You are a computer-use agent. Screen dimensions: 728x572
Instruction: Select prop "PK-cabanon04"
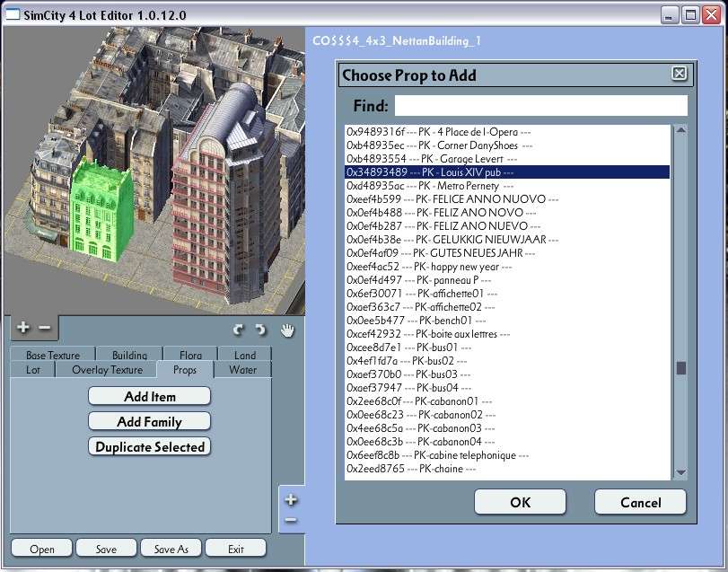[507, 442]
